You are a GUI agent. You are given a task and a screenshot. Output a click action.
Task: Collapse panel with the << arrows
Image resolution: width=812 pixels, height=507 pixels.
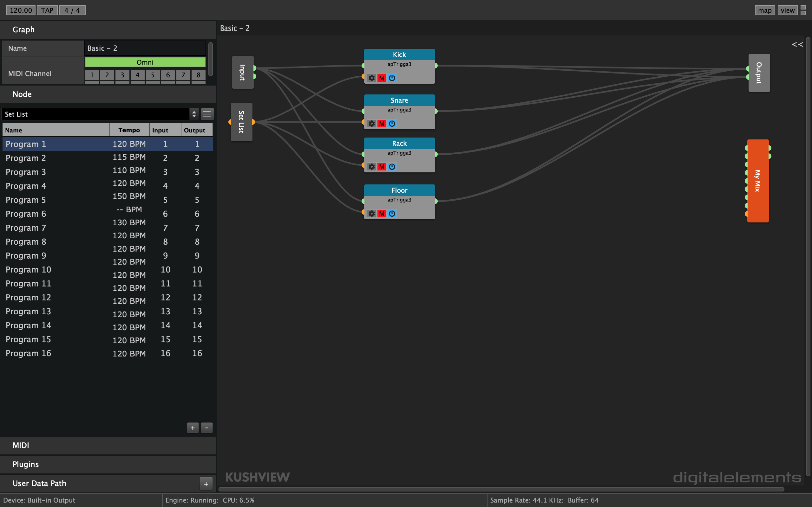(797, 44)
